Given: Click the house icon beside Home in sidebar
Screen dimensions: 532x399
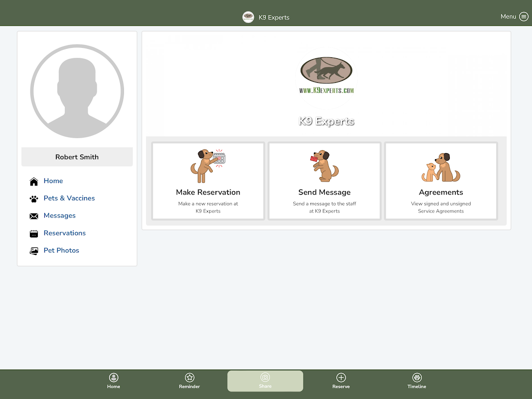Looking at the screenshot, I should tap(34, 182).
